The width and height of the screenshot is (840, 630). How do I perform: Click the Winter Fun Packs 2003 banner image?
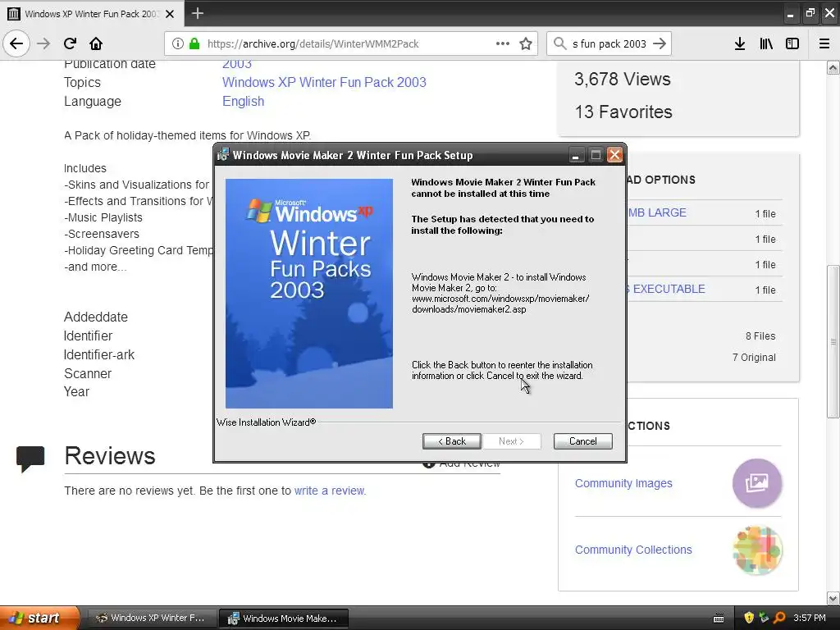click(x=309, y=294)
